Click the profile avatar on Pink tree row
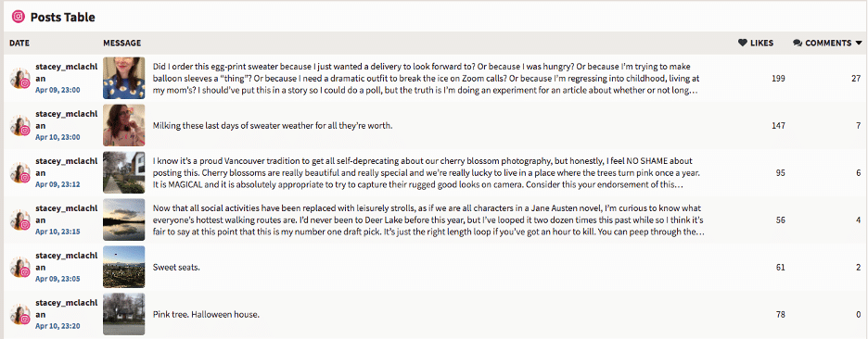This screenshot has height=339, width=868. (x=19, y=314)
